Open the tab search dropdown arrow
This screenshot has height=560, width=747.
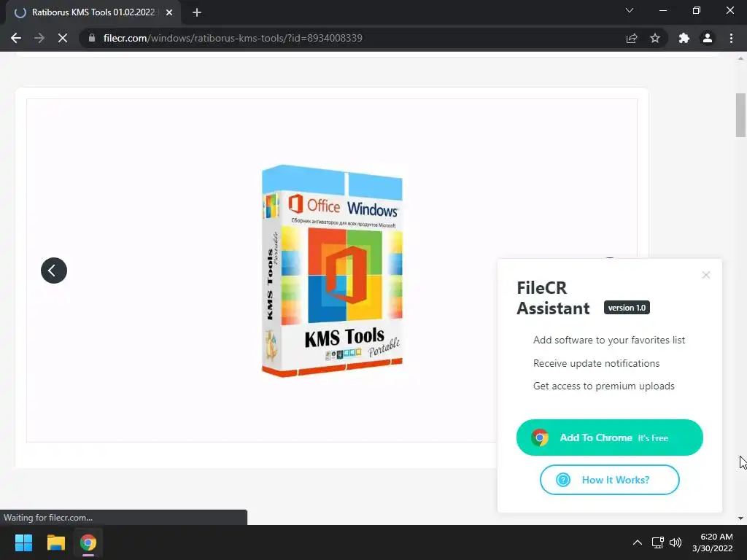coord(630,10)
